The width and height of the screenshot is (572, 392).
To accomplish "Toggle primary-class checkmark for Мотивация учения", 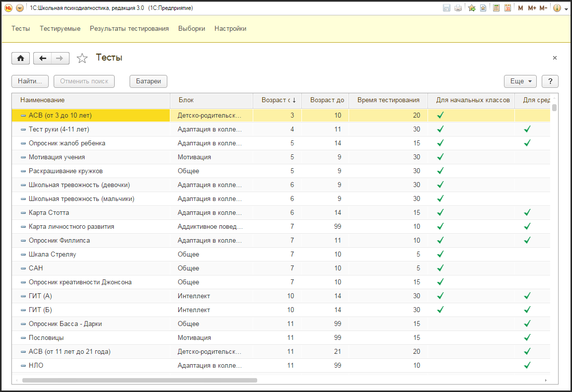I will coord(440,157).
